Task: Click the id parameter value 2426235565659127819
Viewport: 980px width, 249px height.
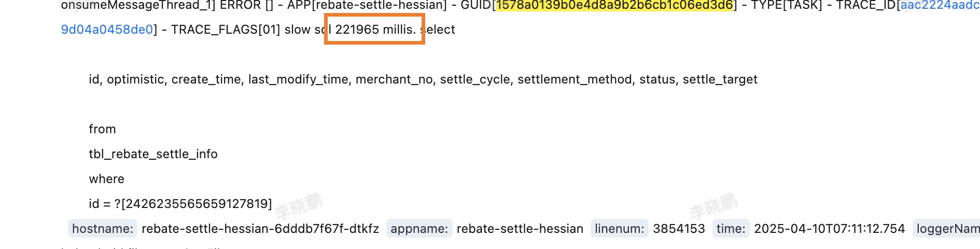Action: (197, 204)
